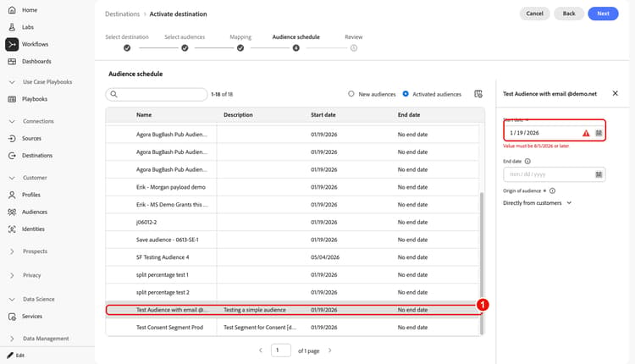Close the Test Audience side panel

[x=616, y=93]
